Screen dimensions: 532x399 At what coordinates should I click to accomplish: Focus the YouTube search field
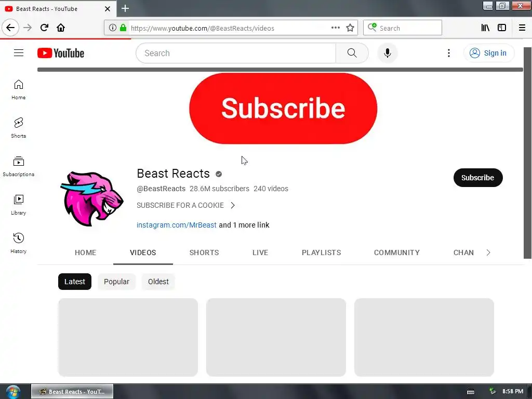(236, 54)
